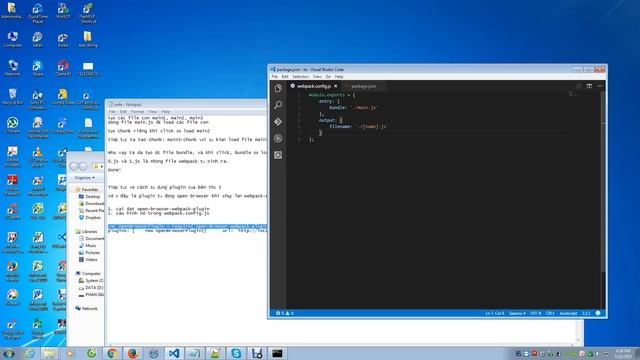Click the feedback smiley in VS Code status bar
The width and height of the screenshot is (640, 360).
(x=598, y=313)
